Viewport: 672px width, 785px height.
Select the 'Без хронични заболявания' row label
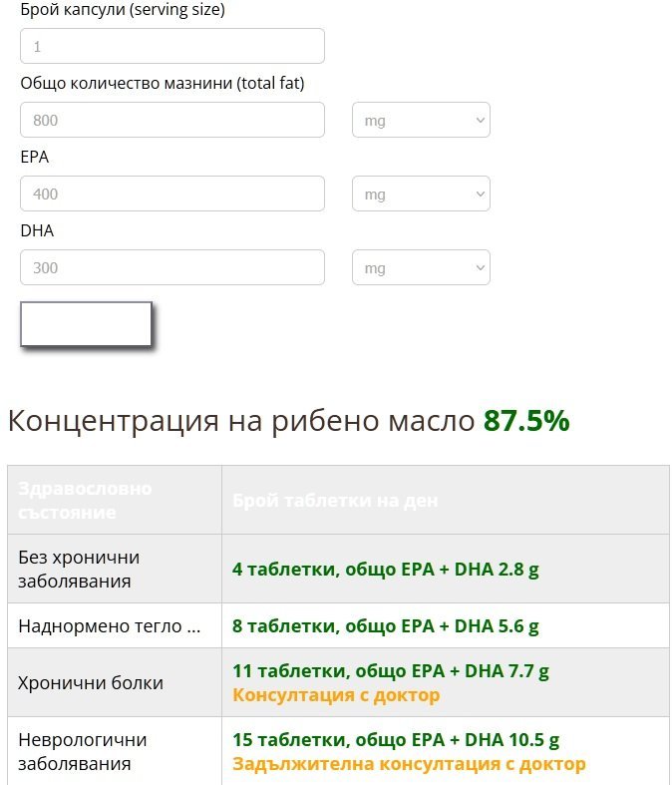pyautogui.click(x=79, y=569)
